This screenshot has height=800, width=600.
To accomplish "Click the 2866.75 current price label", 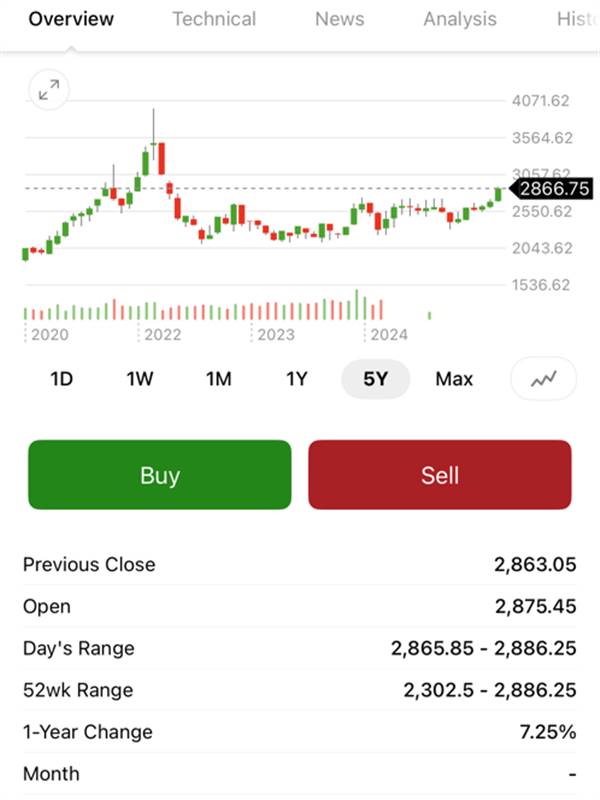I will (x=552, y=189).
